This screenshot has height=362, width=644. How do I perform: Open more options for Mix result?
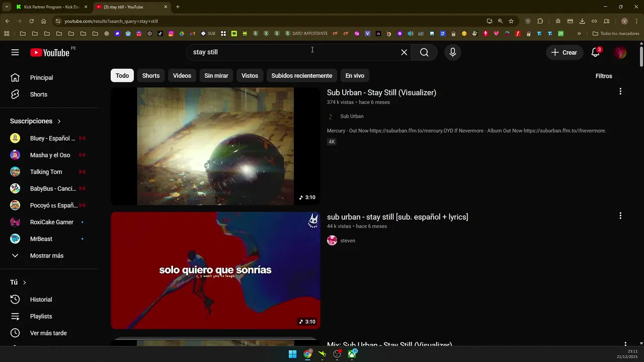(x=625, y=343)
